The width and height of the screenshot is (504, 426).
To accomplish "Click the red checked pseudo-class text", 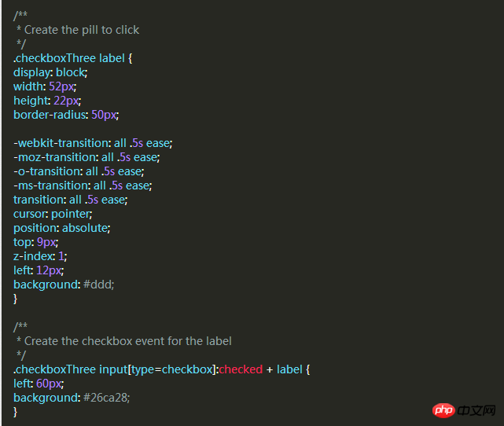I will pos(241,369).
